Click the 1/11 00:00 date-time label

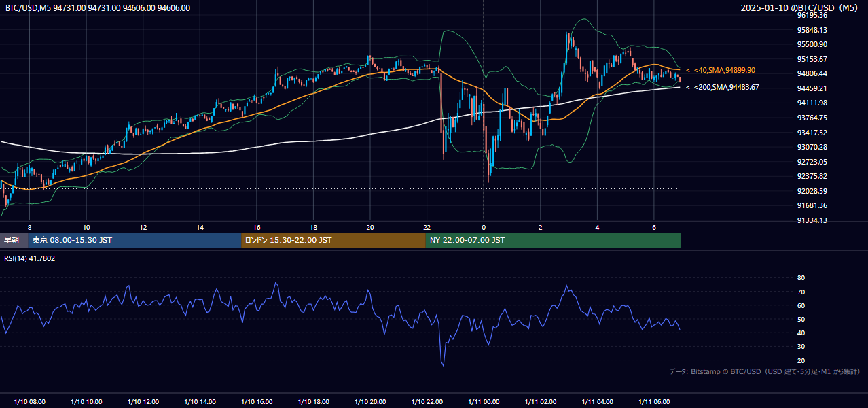coord(484,401)
